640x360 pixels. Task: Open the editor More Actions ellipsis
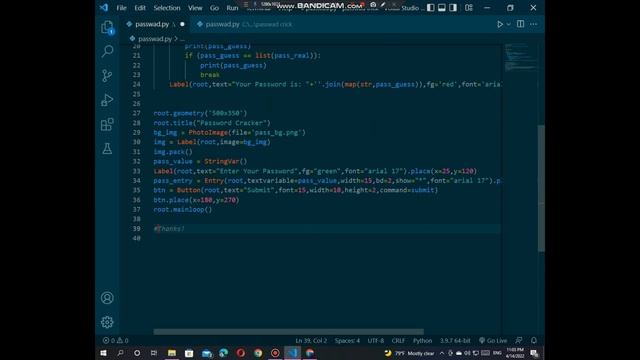[533, 24]
